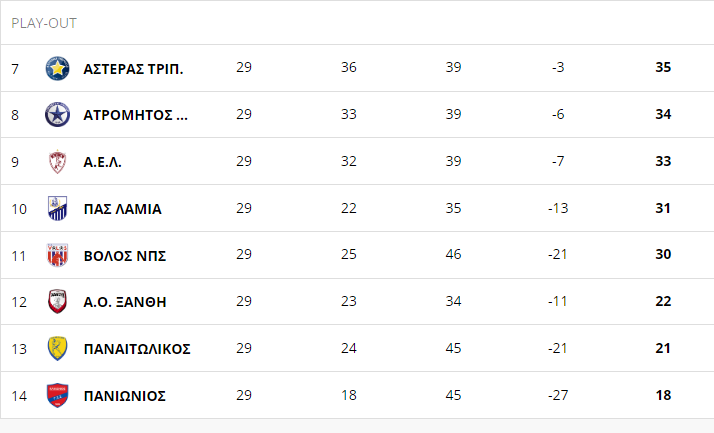The width and height of the screenshot is (714, 433).
Task: Open the Α.Ε.Λ. club crest
Action: pos(57,162)
